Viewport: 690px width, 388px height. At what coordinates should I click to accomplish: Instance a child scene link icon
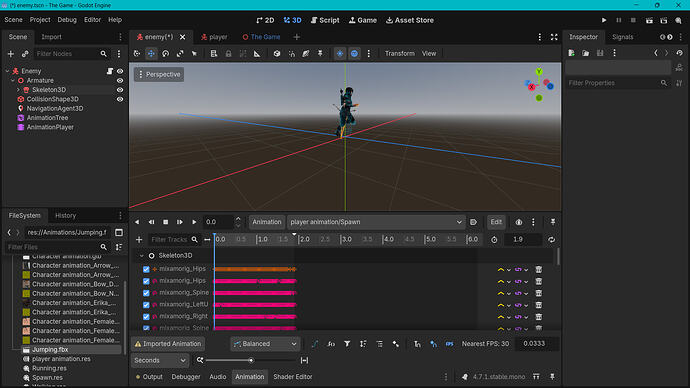pyautogui.click(x=25, y=54)
